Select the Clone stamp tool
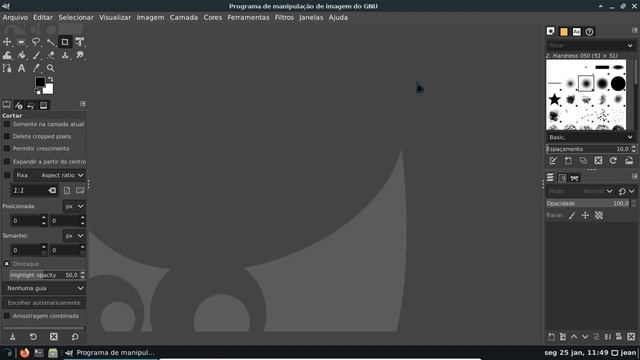The height and width of the screenshot is (360, 640). point(65,55)
